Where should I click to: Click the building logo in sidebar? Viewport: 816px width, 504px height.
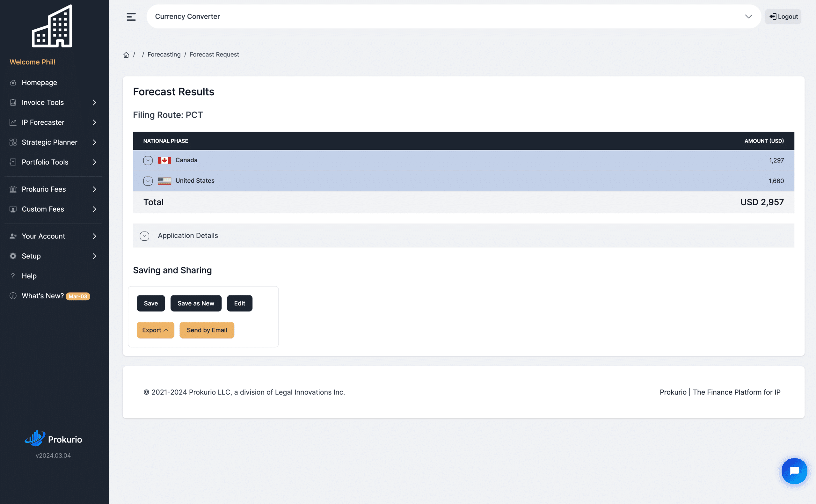pyautogui.click(x=52, y=26)
